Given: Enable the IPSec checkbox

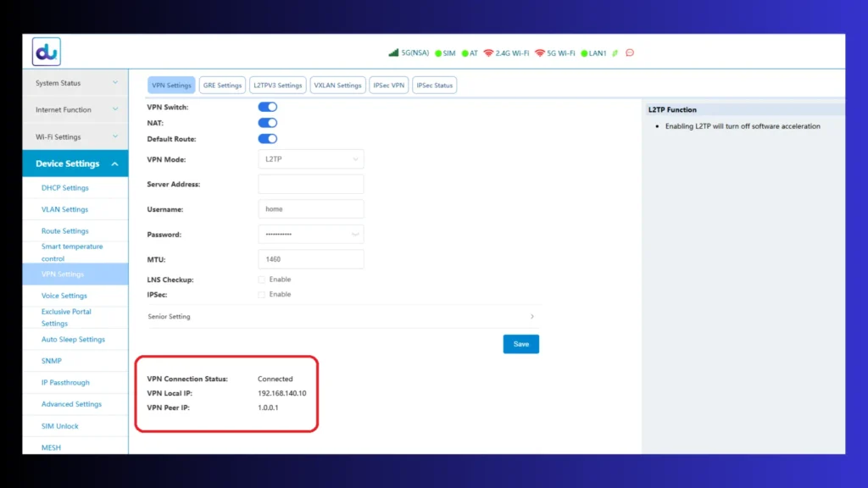Looking at the screenshot, I should click(262, 295).
